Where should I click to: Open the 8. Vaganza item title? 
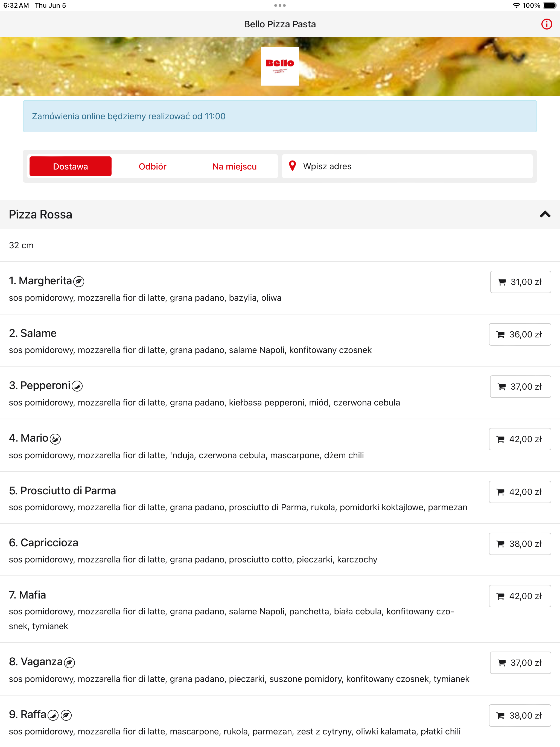36,662
